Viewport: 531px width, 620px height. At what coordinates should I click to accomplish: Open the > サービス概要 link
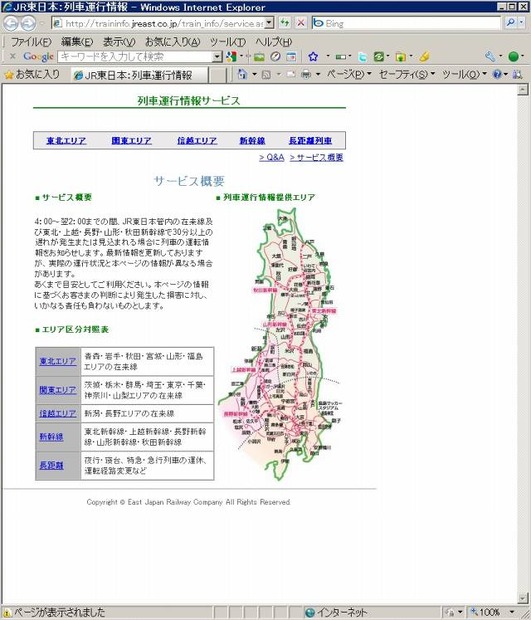coord(316,157)
